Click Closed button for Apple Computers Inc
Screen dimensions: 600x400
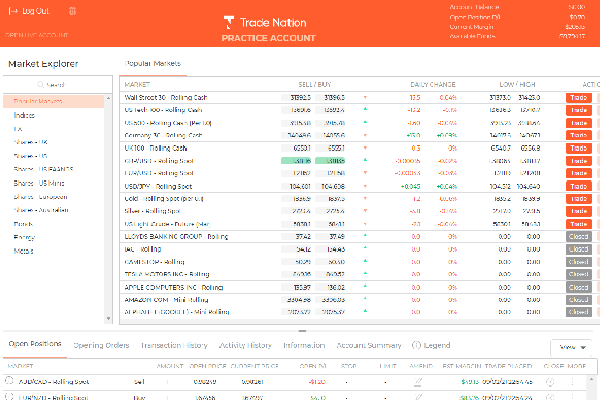[x=579, y=287]
